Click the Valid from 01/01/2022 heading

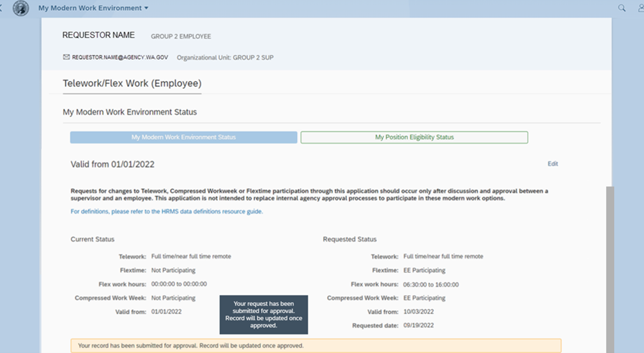[112, 164]
